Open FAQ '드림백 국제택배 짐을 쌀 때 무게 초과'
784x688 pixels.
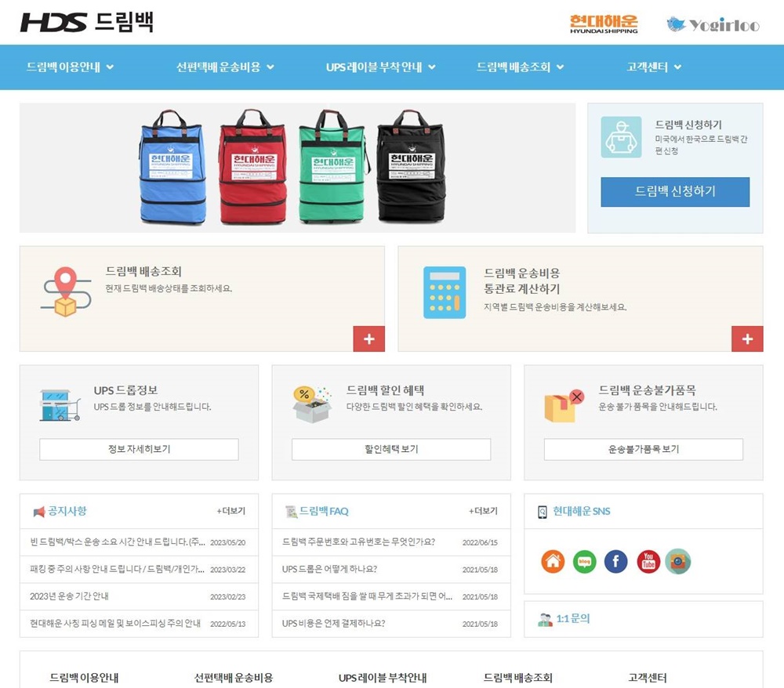coord(367,596)
